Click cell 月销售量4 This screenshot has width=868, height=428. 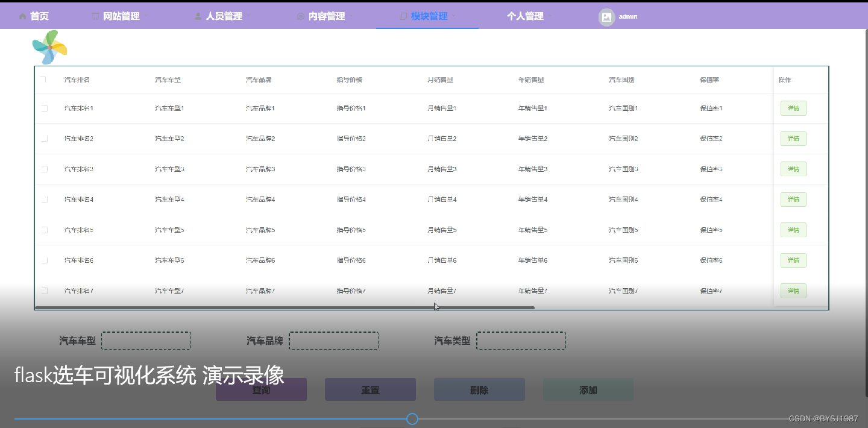442,200
